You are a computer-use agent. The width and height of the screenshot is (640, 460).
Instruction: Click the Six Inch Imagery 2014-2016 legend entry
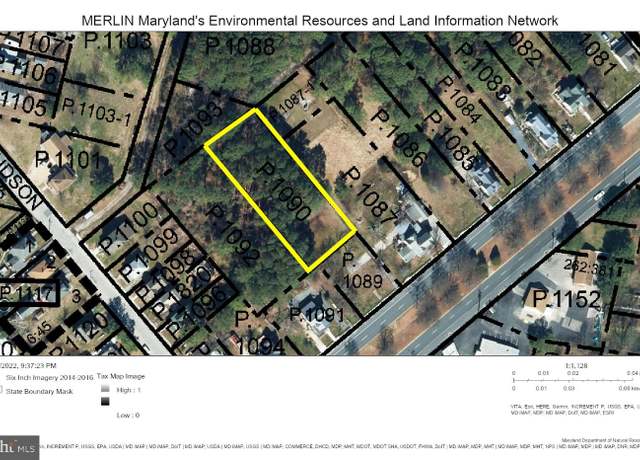click(49, 378)
